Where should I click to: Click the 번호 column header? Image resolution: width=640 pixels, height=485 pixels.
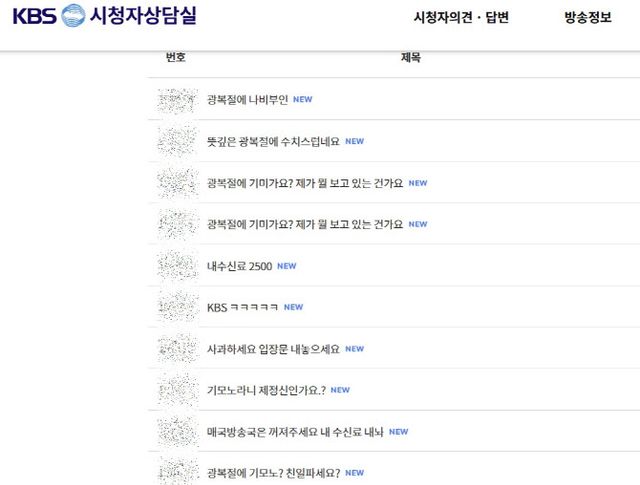click(x=176, y=58)
